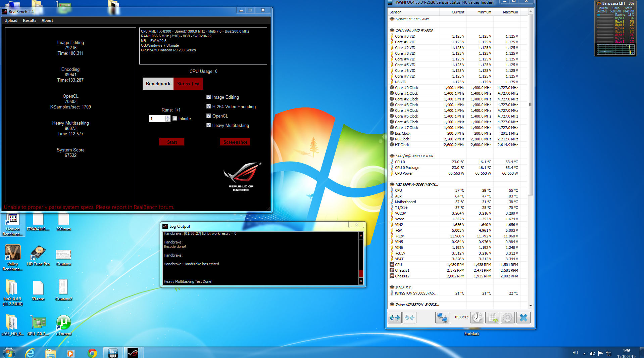The height and width of the screenshot is (358, 644).
Task: Open volume control in system tray
Action: click(x=592, y=353)
